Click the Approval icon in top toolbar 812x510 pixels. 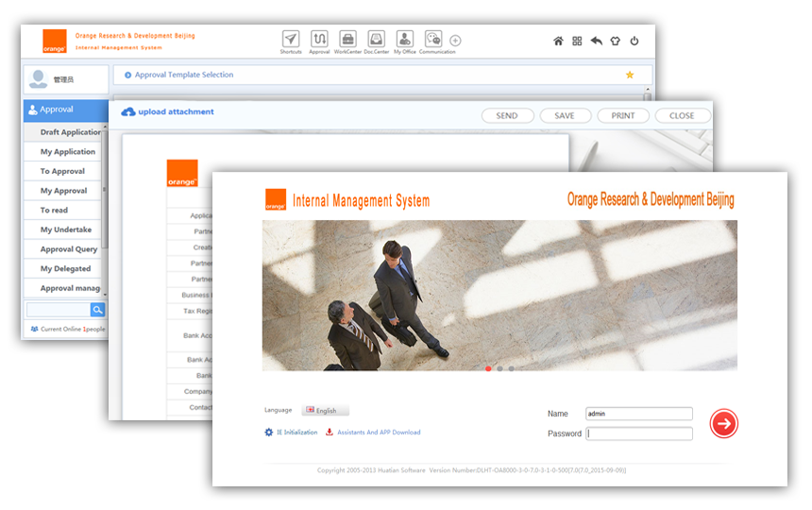[319, 40]
